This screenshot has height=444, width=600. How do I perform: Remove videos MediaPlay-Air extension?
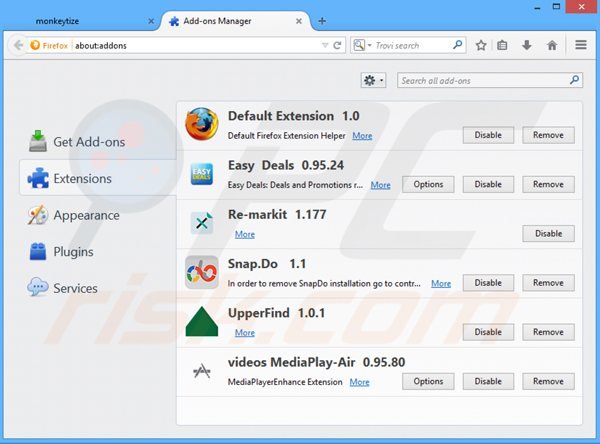pos(548,381)
